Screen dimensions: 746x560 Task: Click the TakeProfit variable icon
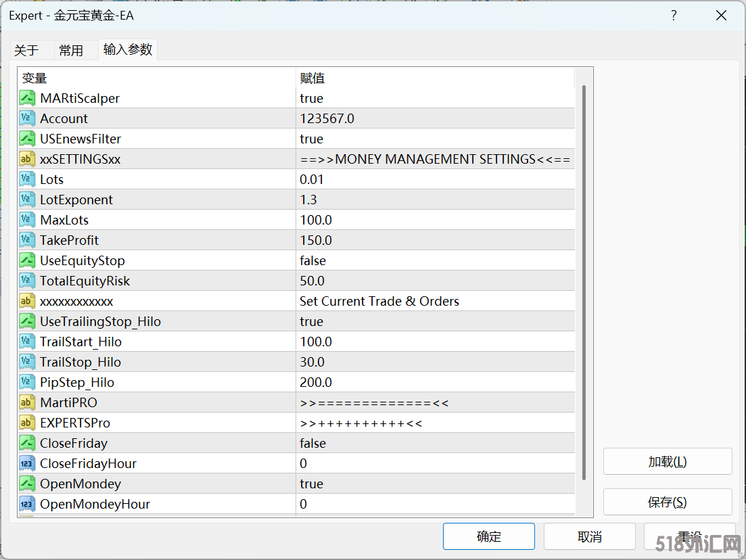click(27, 240)
